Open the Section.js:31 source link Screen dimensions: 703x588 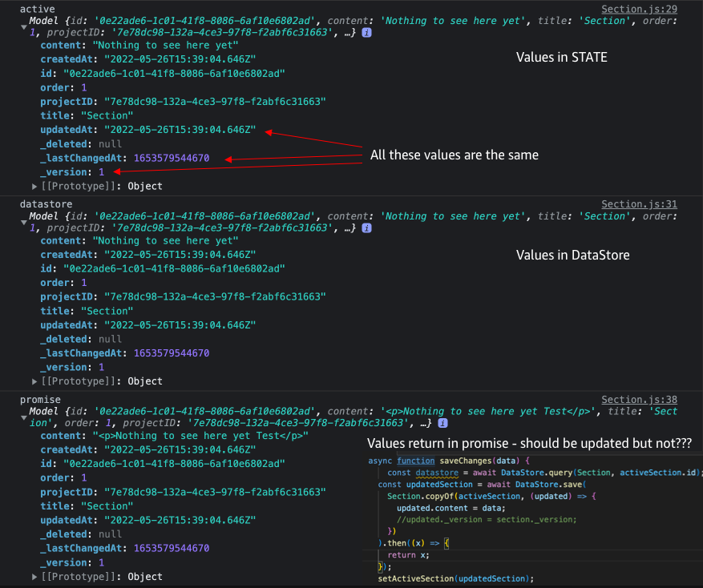tap(639, 203)
